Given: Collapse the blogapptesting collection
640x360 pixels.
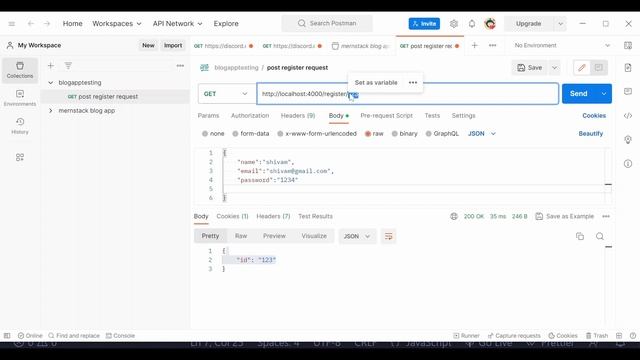Looking at the screenshot, I should pos(51,82).
